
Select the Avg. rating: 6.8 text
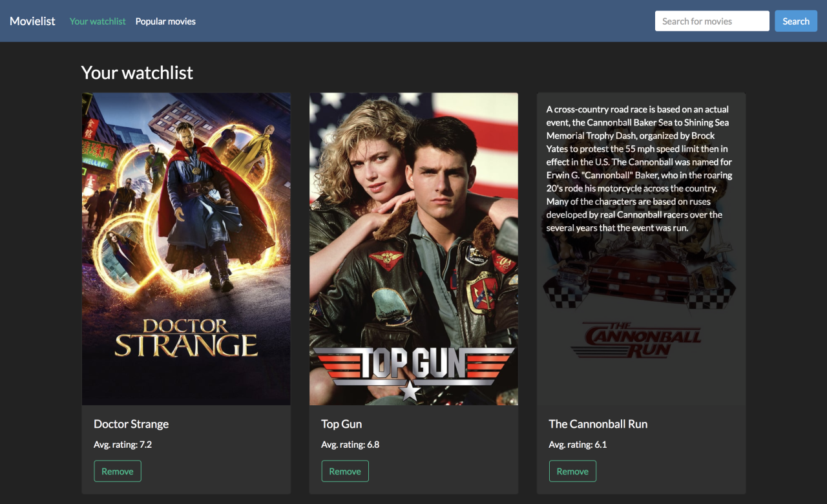point(350,445)
